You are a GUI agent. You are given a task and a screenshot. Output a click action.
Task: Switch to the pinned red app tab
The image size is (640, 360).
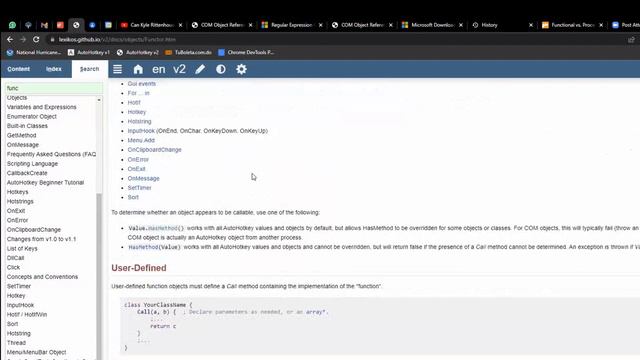[60, 25]
